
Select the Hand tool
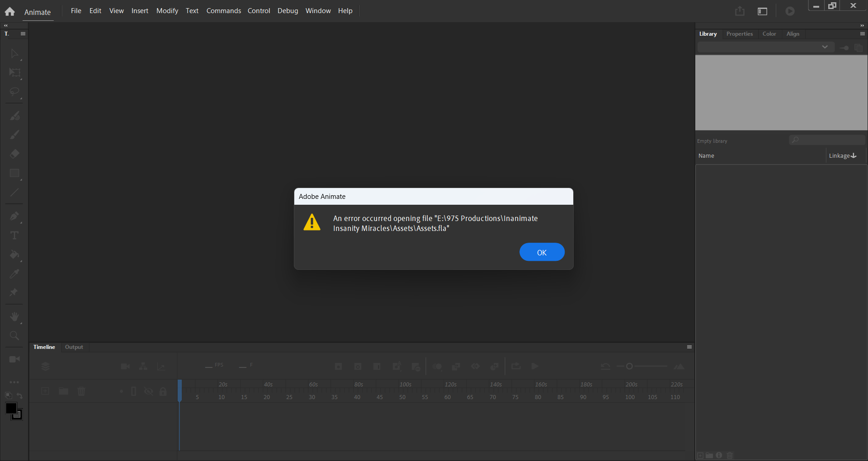pyautogui.click(x=14, y=316)
